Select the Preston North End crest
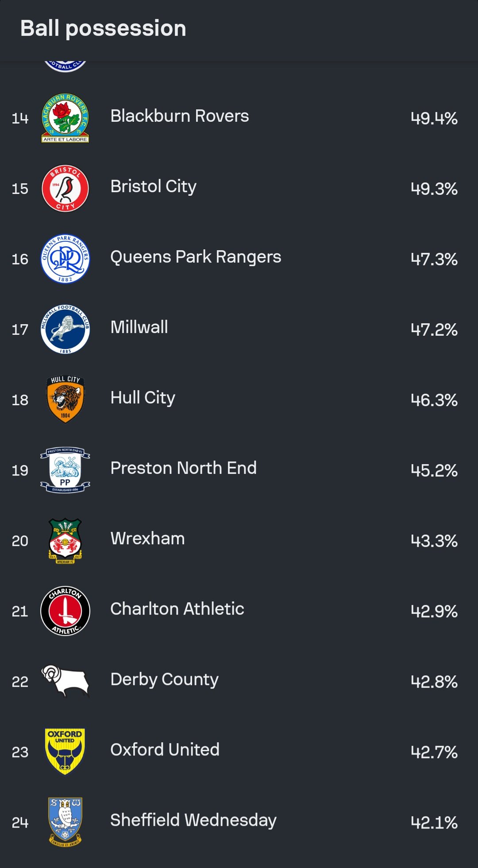478x868 pixels. point(65,470)
